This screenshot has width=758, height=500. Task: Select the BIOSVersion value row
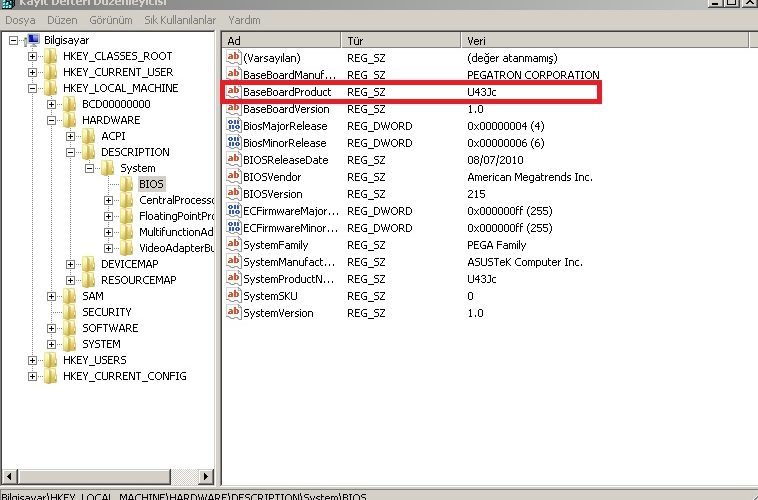272,194
